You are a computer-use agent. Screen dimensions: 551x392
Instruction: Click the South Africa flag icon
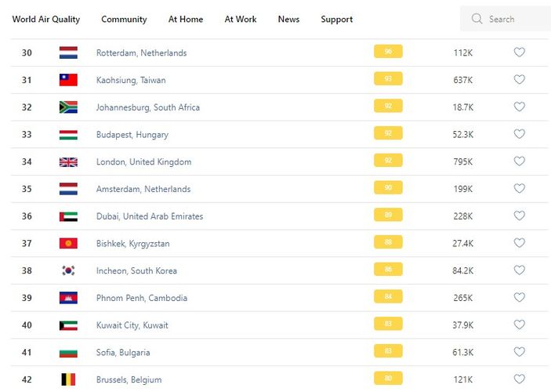point(68,107)
